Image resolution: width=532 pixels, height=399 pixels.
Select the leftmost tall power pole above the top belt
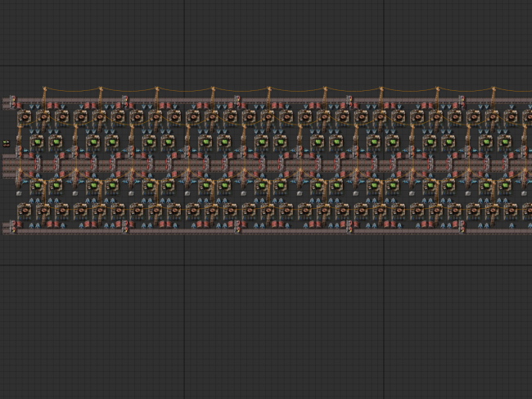[44, 98]
